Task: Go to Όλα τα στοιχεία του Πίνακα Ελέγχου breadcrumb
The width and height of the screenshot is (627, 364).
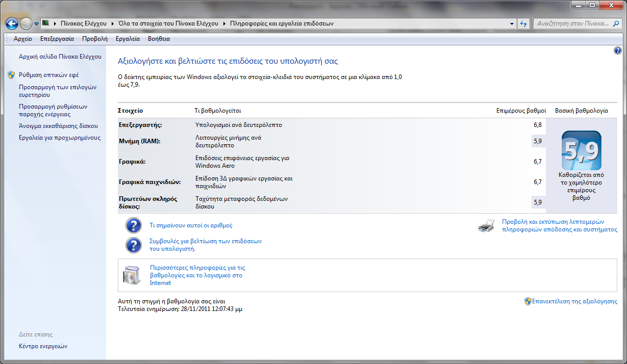Action: coord(168,23)
